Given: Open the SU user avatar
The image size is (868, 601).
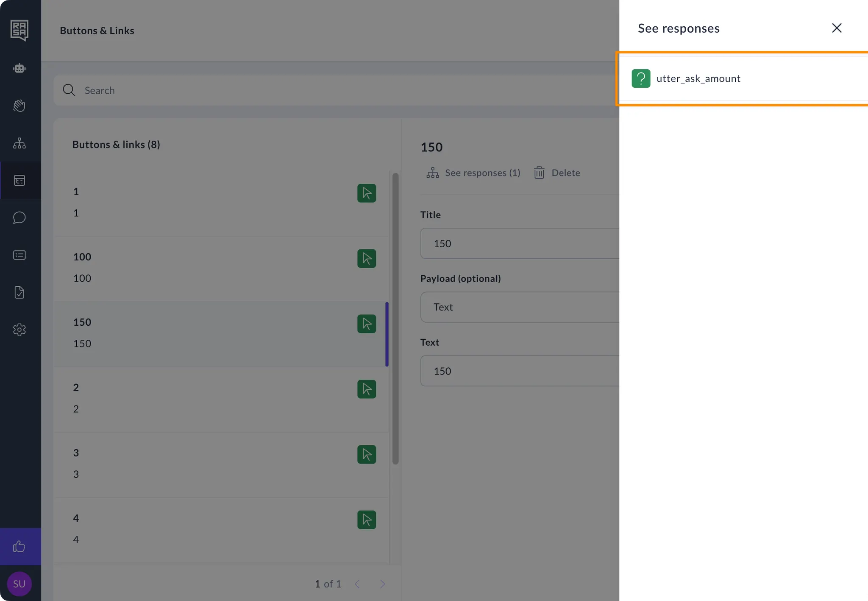Looking at the screenshot, I should pos(19,584).
